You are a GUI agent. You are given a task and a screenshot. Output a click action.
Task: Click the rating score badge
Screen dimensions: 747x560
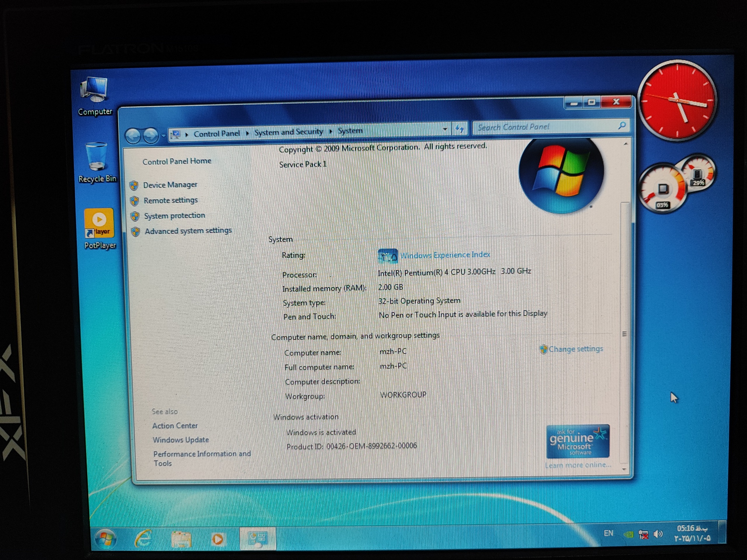tap(388, 256)
